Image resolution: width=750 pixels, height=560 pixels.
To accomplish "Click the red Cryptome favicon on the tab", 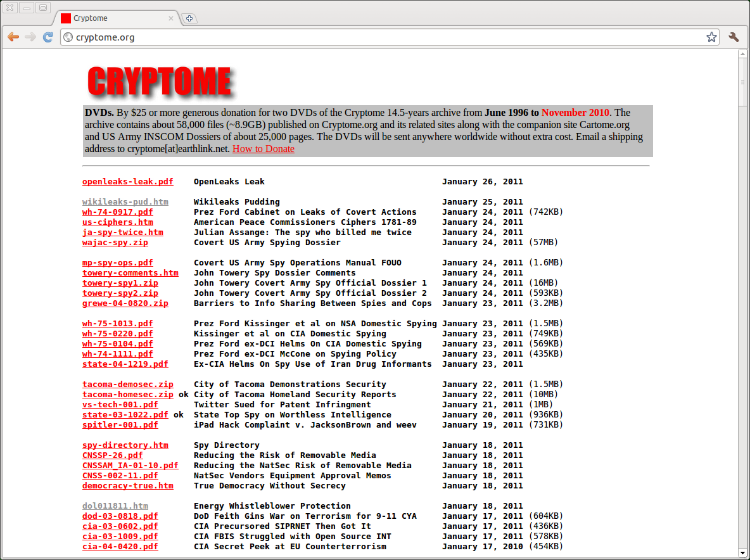I will coord(65,18).
